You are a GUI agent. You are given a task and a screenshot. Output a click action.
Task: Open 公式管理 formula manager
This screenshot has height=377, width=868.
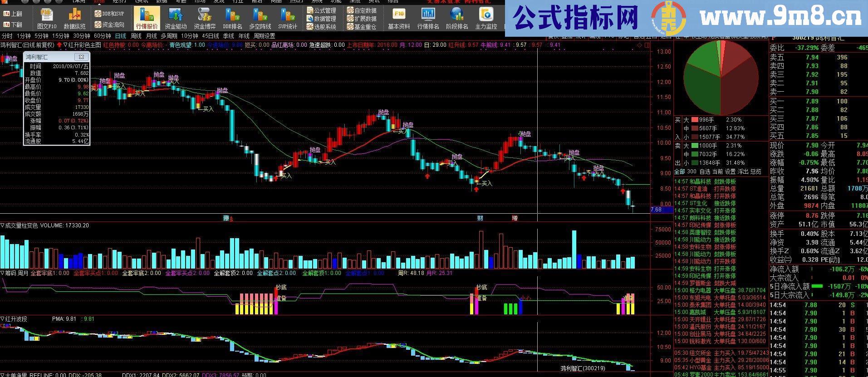point(322,10)
